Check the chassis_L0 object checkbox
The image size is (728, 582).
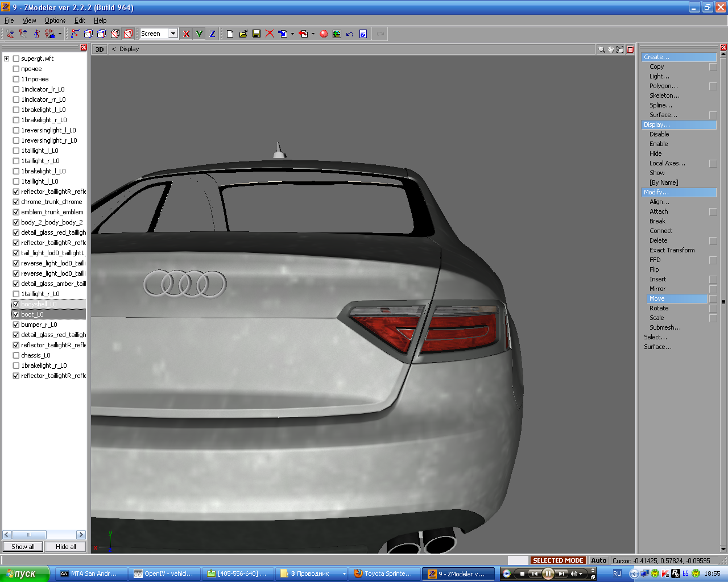(16, 355)
